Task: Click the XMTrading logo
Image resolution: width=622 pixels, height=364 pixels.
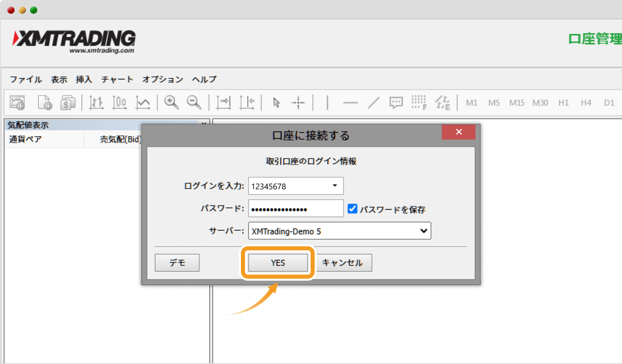Action: pyautogui.click(x=74, y=42)
